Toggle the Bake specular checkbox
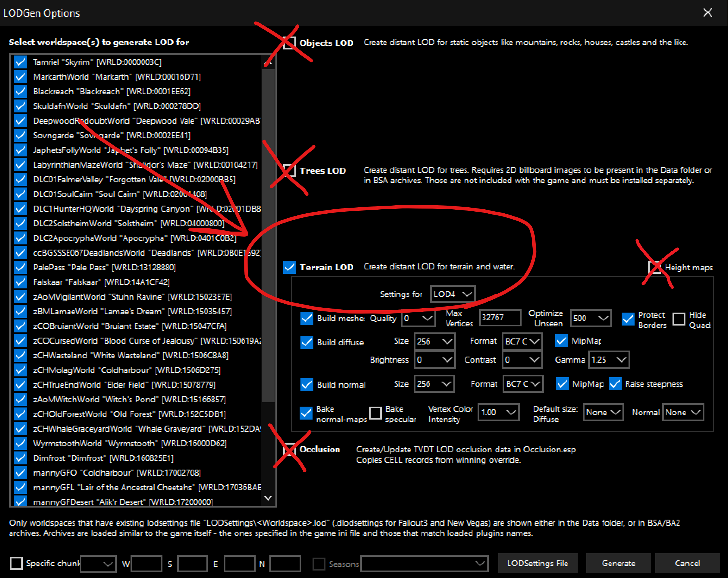 tap(375, 413)
